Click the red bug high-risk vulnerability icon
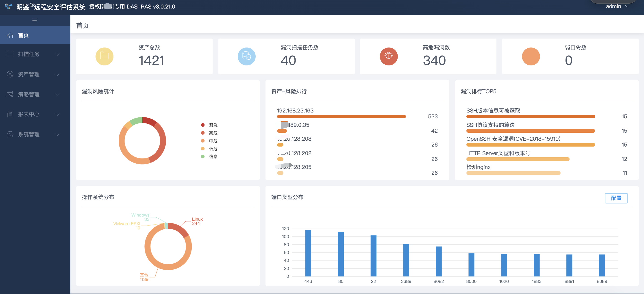 tap(389, 56)
